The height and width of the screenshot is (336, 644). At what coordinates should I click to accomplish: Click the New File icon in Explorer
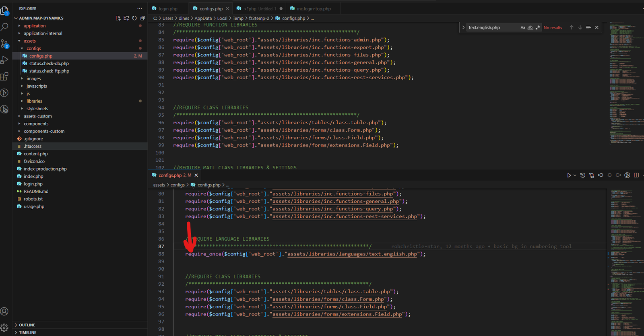(118, 18)
